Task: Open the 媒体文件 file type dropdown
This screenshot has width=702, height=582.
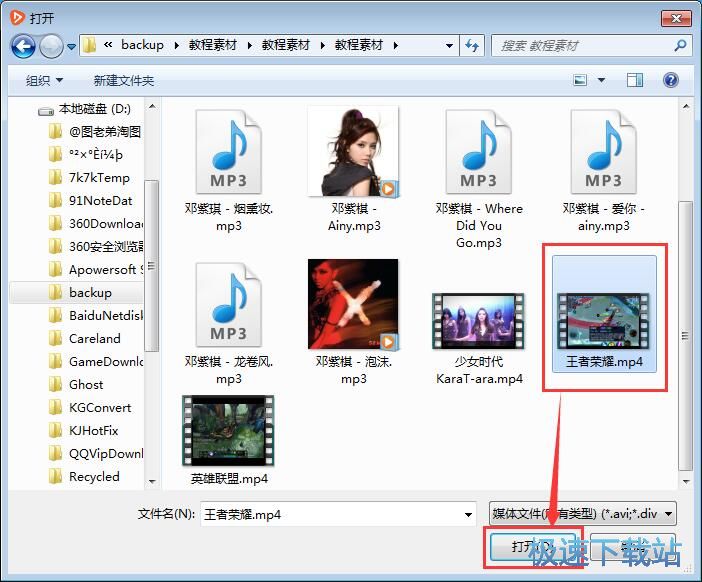Action: [x=582, y=514]
